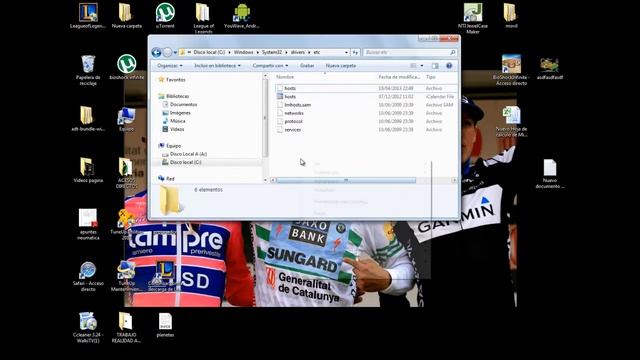Select Disco Local A (A:) in navigation pane
This screenshot has height=360, width=640.
click(188, 154)
